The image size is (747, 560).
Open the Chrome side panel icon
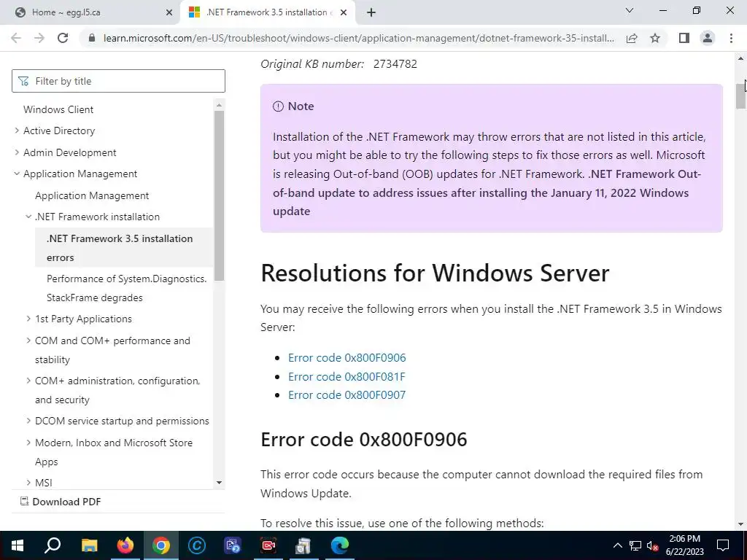[x=684, y=38]
